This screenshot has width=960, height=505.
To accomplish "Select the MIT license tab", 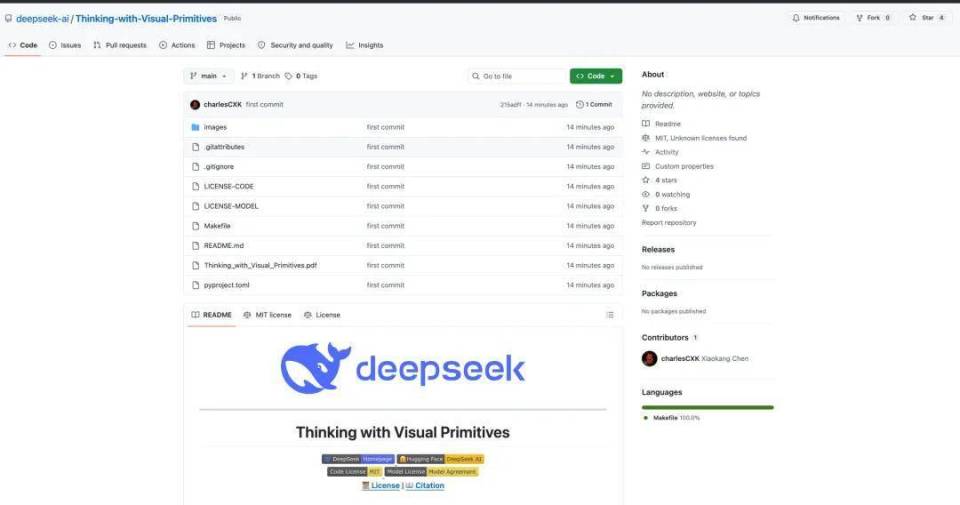I will coord(268,315).
